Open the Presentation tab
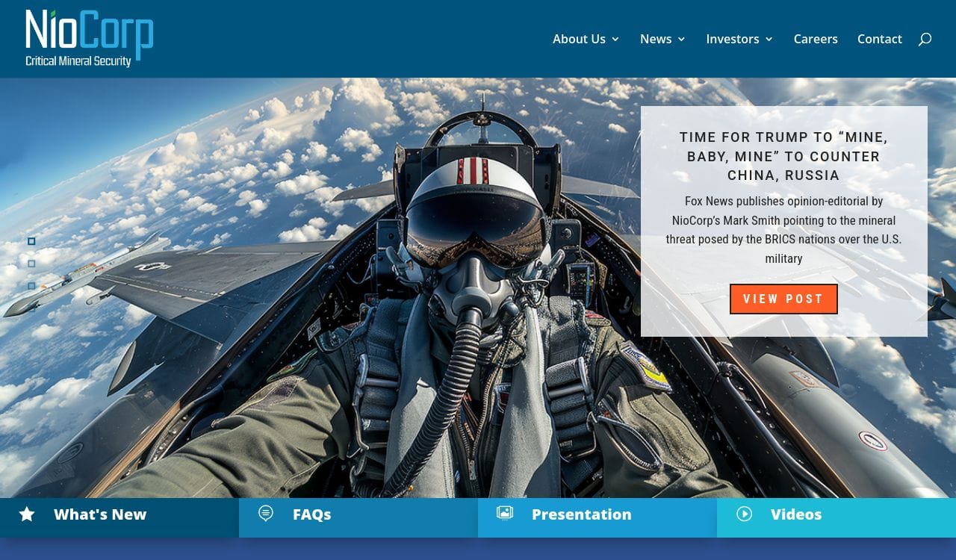This screenshot has width=956, height=560. (x=581, y=514)
